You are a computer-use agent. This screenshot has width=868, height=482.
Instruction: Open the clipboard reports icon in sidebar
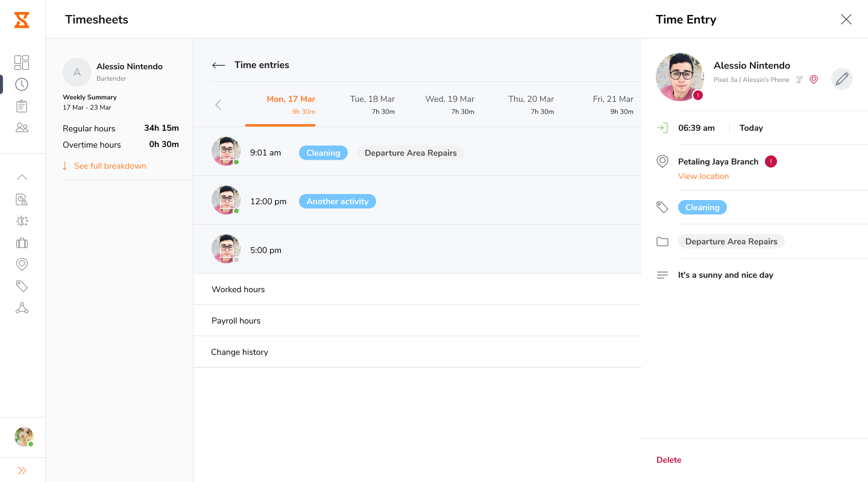point(22,106)
